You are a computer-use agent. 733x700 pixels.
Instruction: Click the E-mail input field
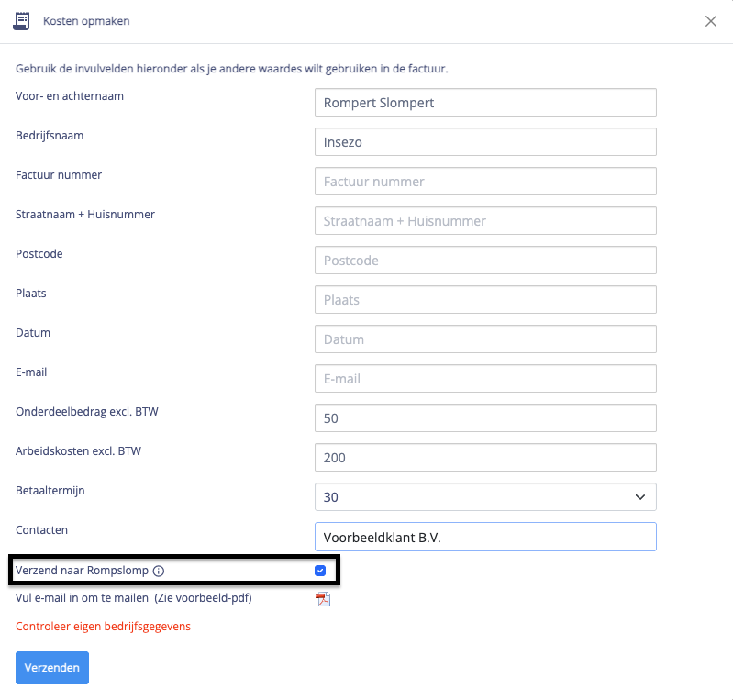pyautogui.click(x=485, y=378)
